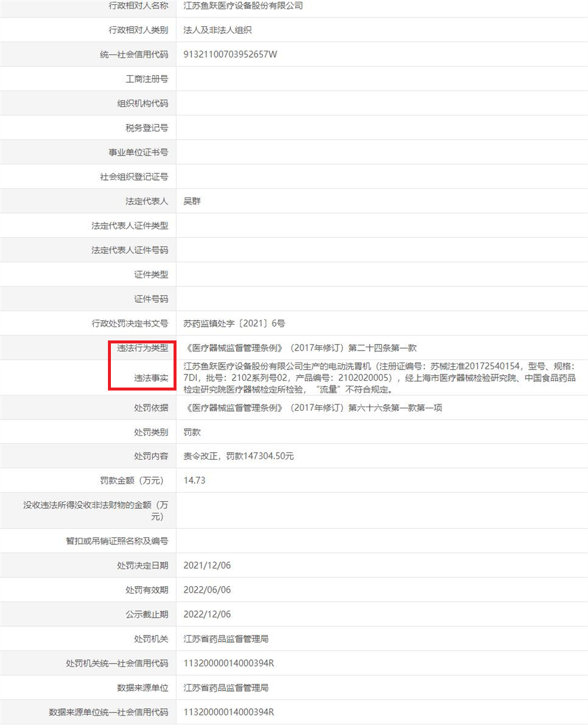The height and width of the screenshot is (725, 588).
Task: Click the legal representative name 吴群
Action: pos(192,201)
